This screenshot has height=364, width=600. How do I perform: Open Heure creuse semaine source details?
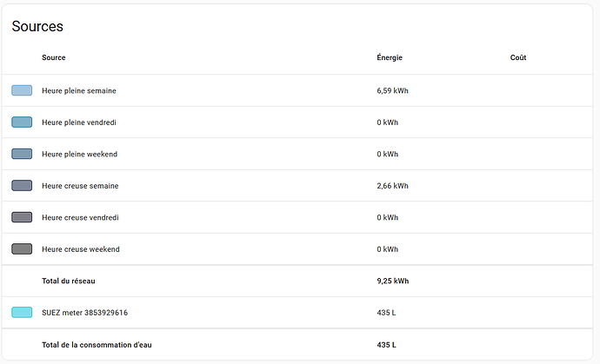(x=80, y=186)
